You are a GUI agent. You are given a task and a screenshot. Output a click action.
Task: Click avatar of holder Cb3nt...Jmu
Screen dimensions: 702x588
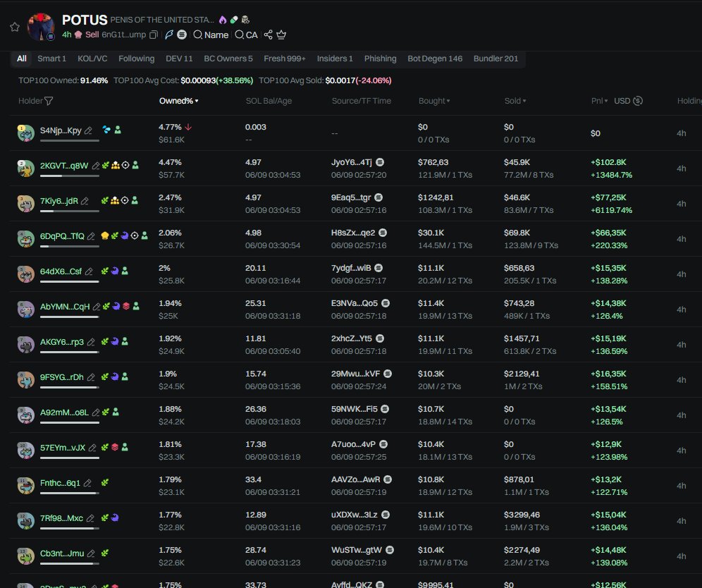[25, 556]
